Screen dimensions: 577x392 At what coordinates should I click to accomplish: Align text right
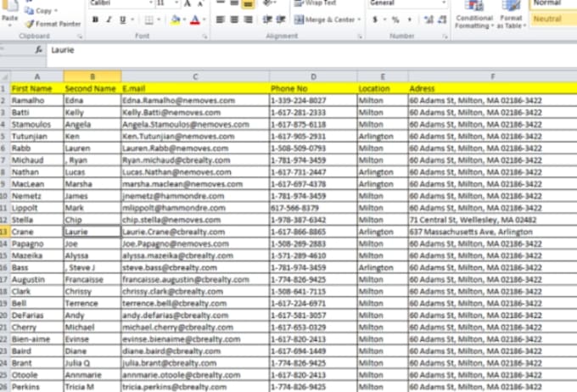(x=248, y=20)
